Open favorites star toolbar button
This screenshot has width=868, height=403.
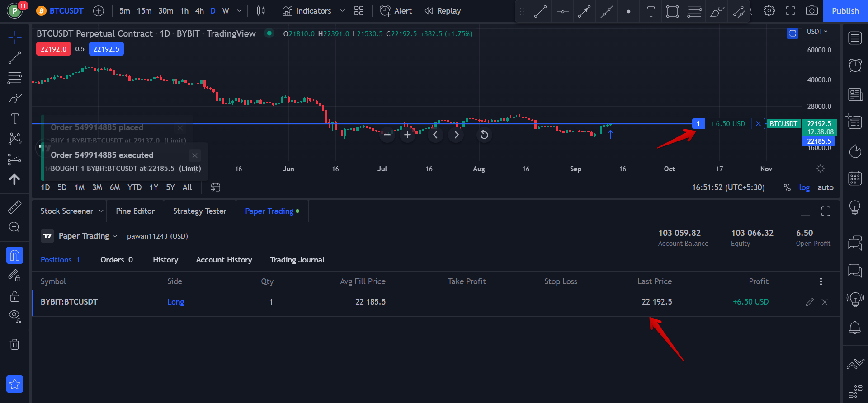[14, 384]
